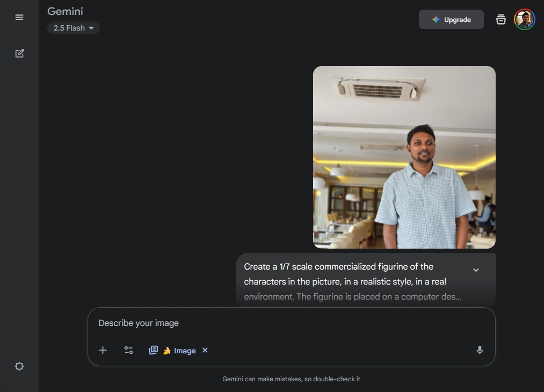Click the uploaded photo thumbnail

404,157
